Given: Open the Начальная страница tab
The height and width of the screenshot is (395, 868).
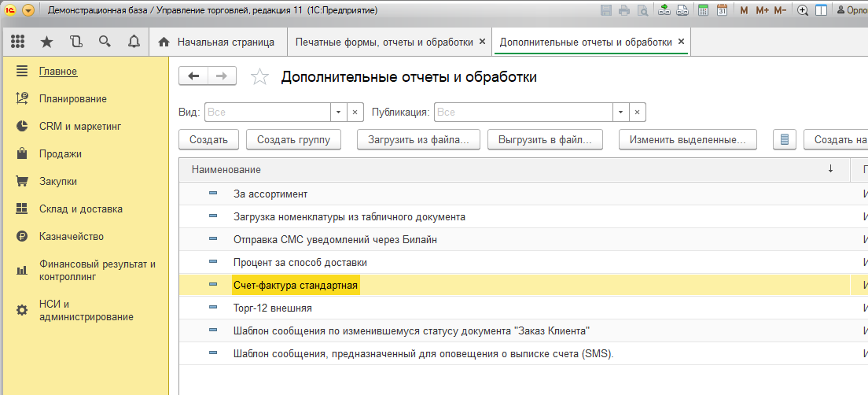Looking at the screenshot, I should point(218,42).
